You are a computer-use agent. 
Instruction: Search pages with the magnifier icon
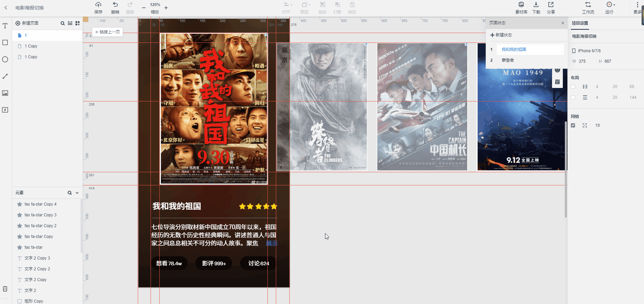62,23
